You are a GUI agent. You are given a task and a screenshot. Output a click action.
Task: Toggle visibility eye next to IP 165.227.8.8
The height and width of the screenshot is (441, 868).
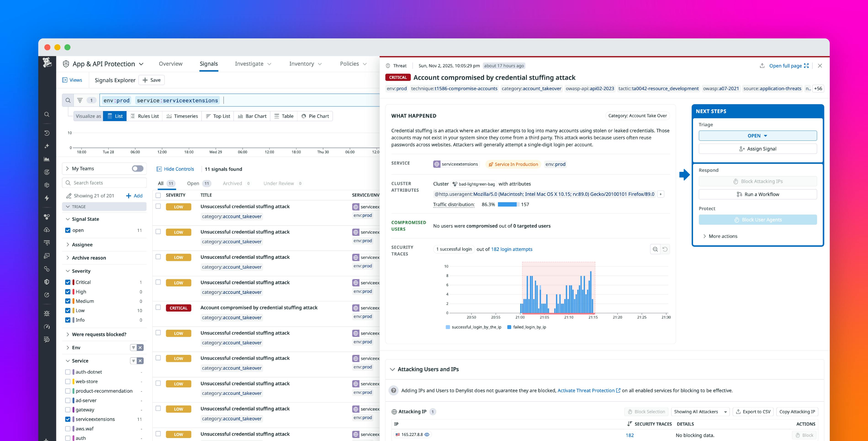(427, 435)
